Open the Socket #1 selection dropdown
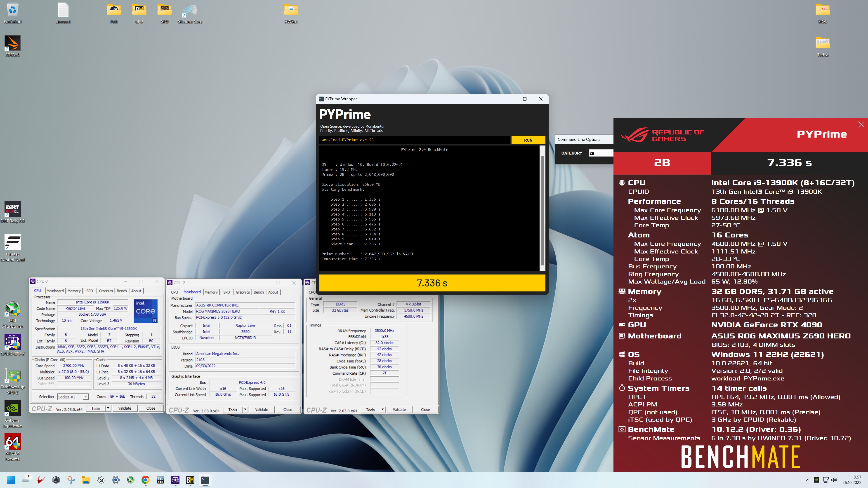868x488 pixels. 73,397
